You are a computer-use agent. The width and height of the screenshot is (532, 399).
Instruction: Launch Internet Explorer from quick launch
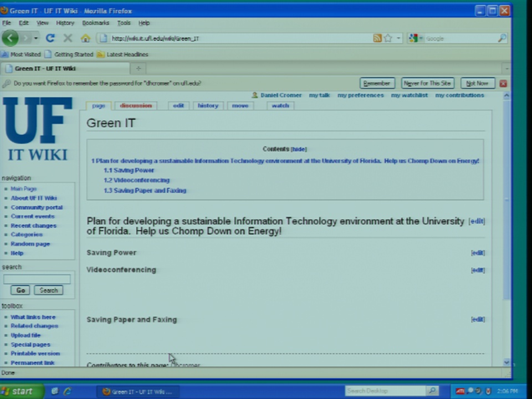(x=68, y=392)
